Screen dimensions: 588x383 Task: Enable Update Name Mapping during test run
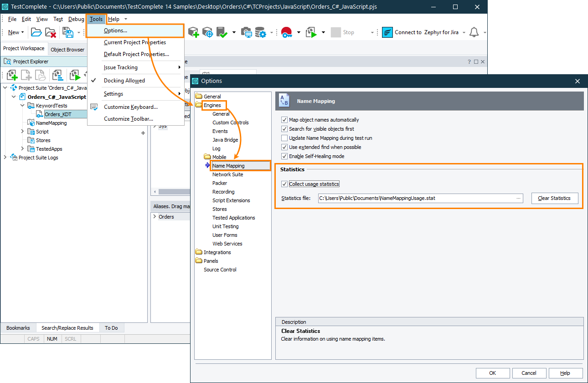(284, 138)
